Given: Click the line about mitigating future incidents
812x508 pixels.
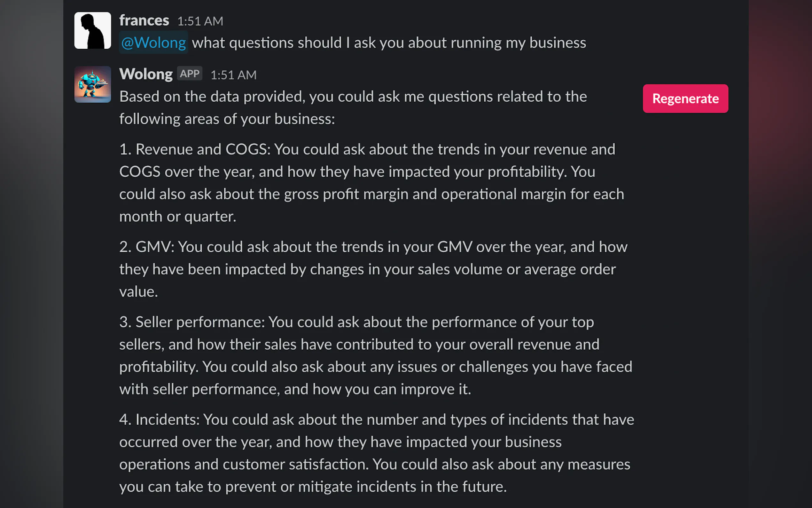Looking at the screenshot, I should click(313, 487).
